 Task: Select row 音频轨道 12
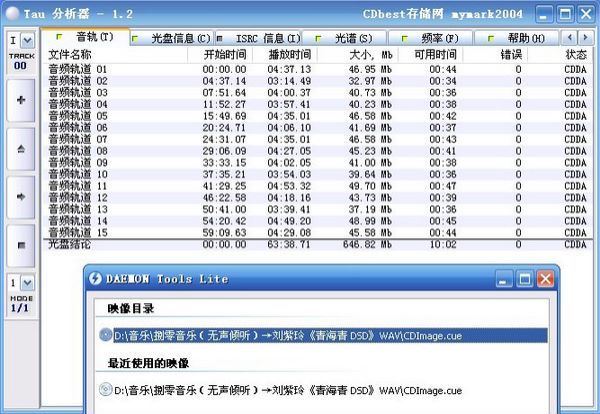click(318, 198)
